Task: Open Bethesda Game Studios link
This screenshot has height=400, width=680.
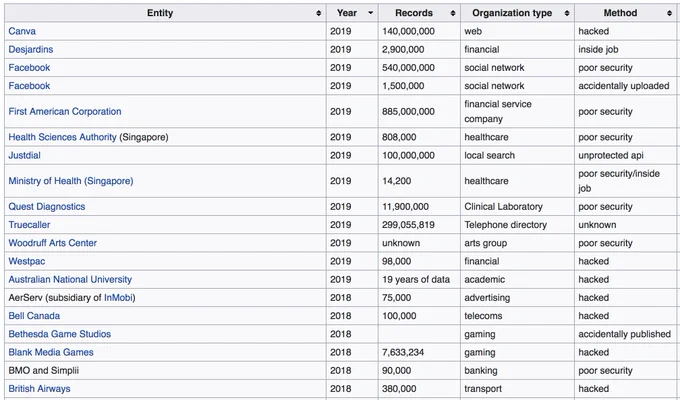Action: 60,334
